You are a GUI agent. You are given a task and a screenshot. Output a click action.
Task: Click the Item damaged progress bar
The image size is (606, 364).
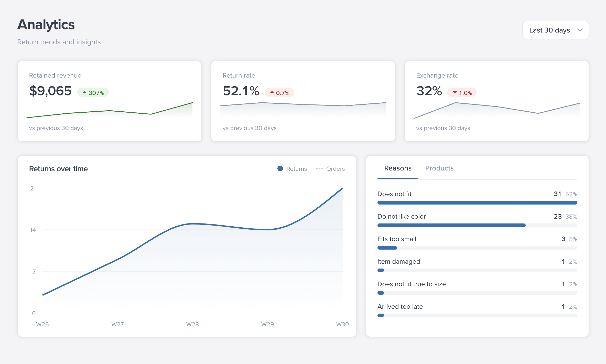click(x=477, y=270)
